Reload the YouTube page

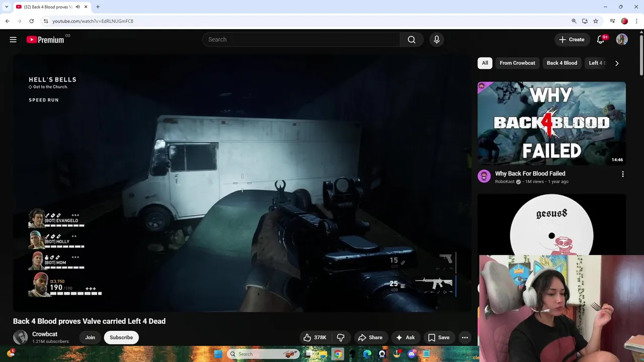pos(31,21)
